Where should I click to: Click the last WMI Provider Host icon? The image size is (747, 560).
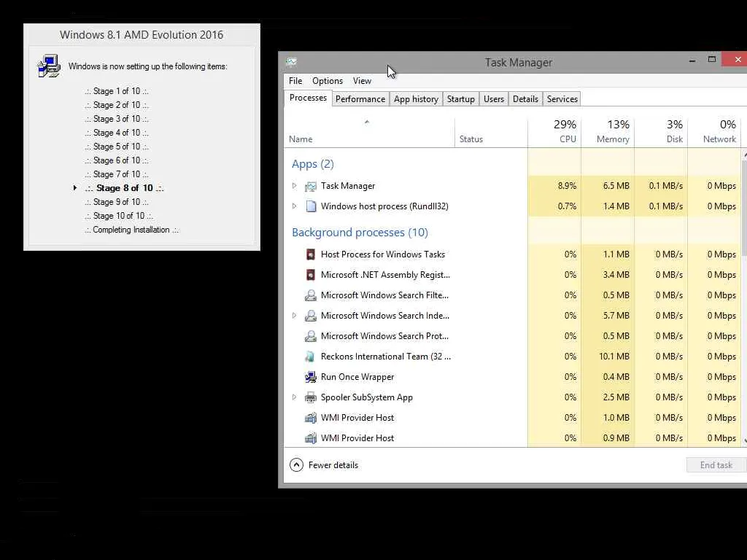[x=311, y=438]
